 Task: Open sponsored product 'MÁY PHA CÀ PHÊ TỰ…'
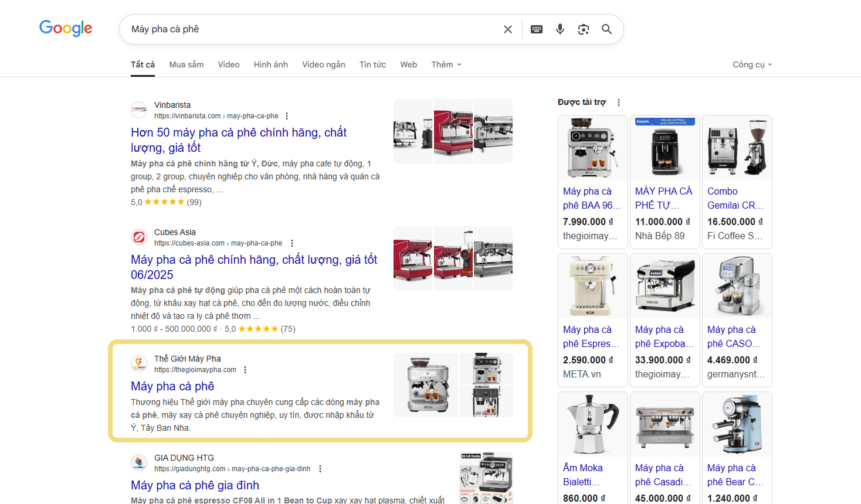pos(664,198)
